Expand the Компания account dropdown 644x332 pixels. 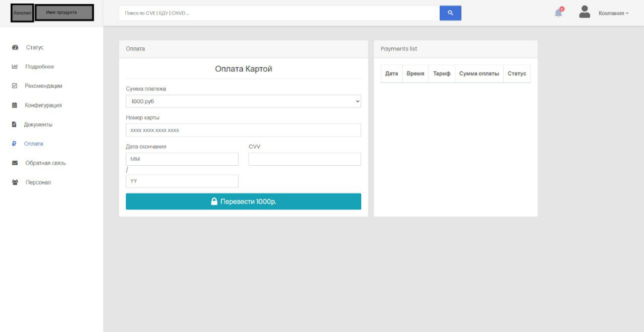(x=613, y=13)
